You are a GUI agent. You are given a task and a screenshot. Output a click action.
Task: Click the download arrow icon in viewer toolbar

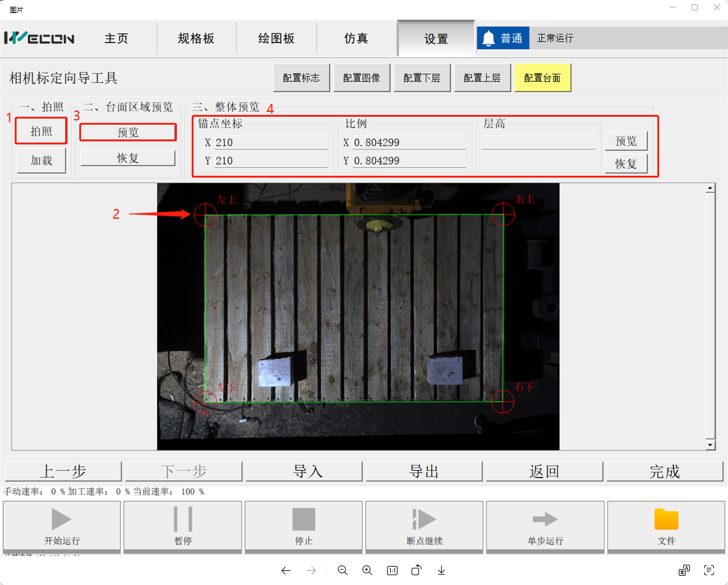(441, 570)
